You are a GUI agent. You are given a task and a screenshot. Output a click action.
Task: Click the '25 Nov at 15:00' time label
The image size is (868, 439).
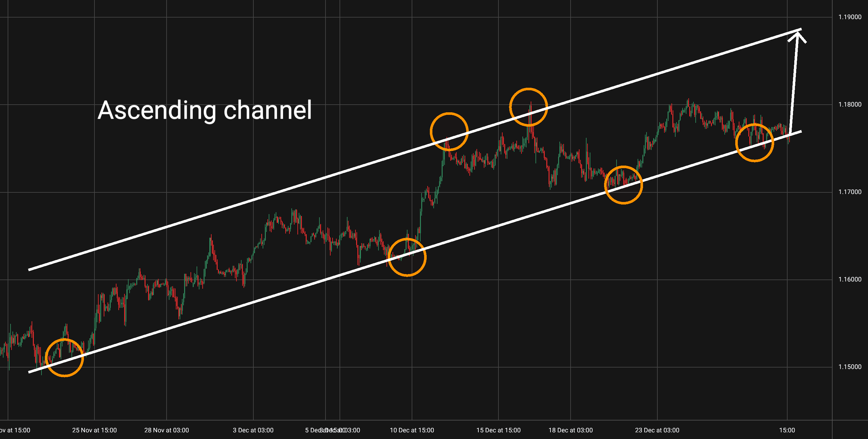coord(94,430)
